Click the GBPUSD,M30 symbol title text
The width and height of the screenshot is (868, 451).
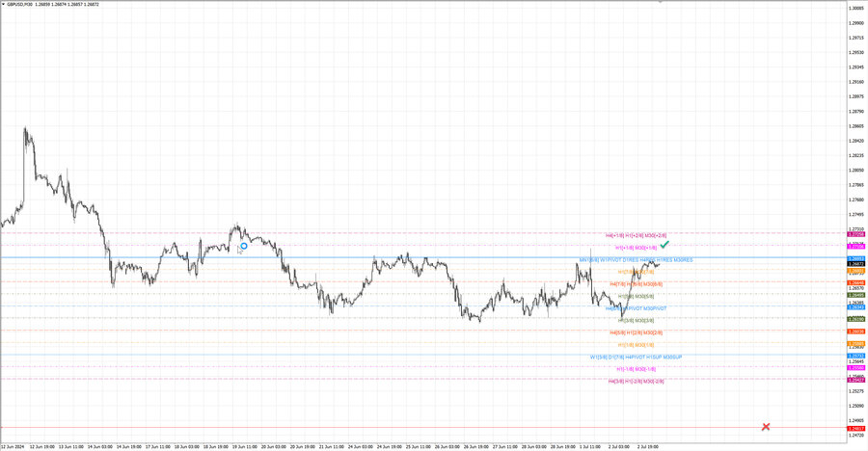(20, 5)
